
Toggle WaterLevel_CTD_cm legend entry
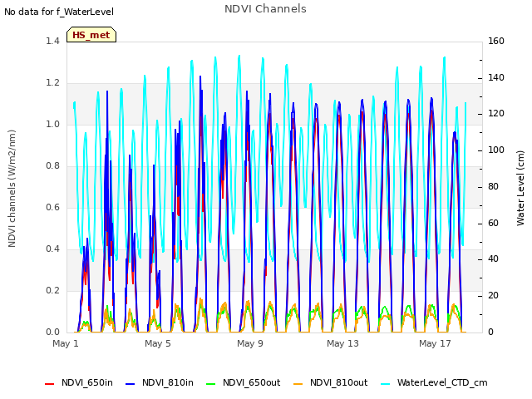pyautogui.click(x=434, y=382)
